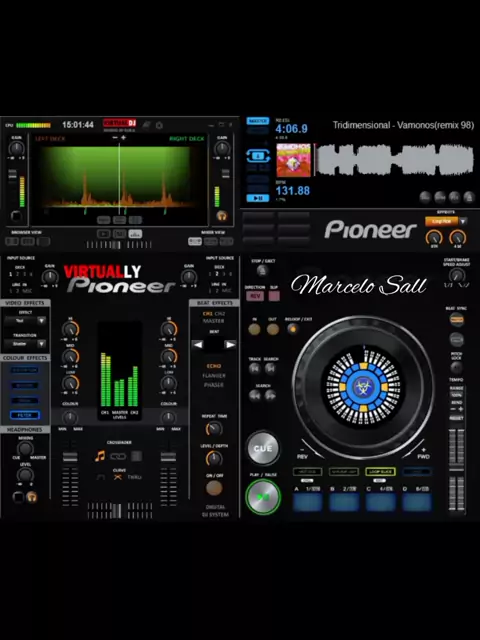The width and height of the screenshot is (480, 640).
Task: Open the video Transition dropdown arrow
Action: (41, 344)
